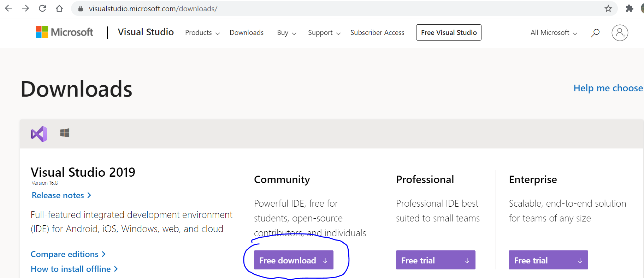The height and width of the screenshot is (280, 644).
Task: Open the Help me choose link
Action: pos(608,88)
